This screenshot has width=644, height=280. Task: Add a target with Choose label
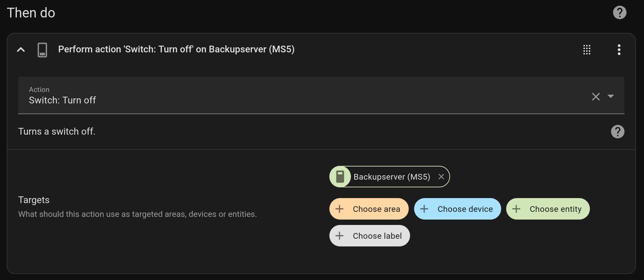[369, 236]
